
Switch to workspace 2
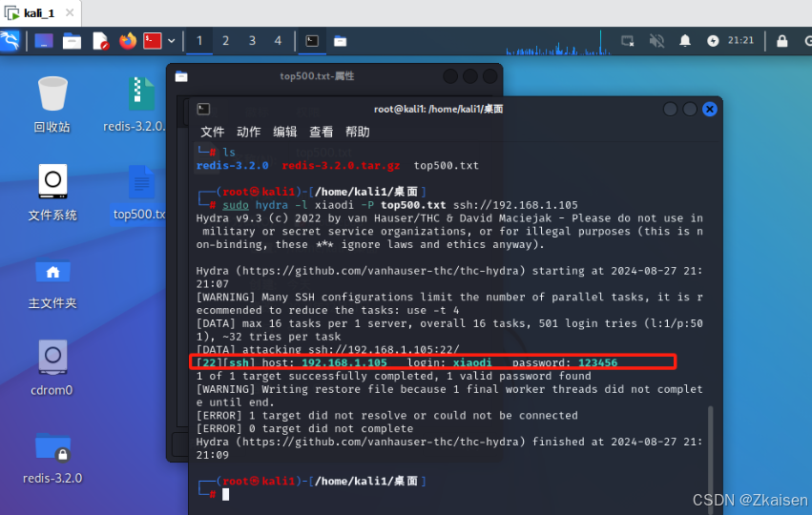226,41
